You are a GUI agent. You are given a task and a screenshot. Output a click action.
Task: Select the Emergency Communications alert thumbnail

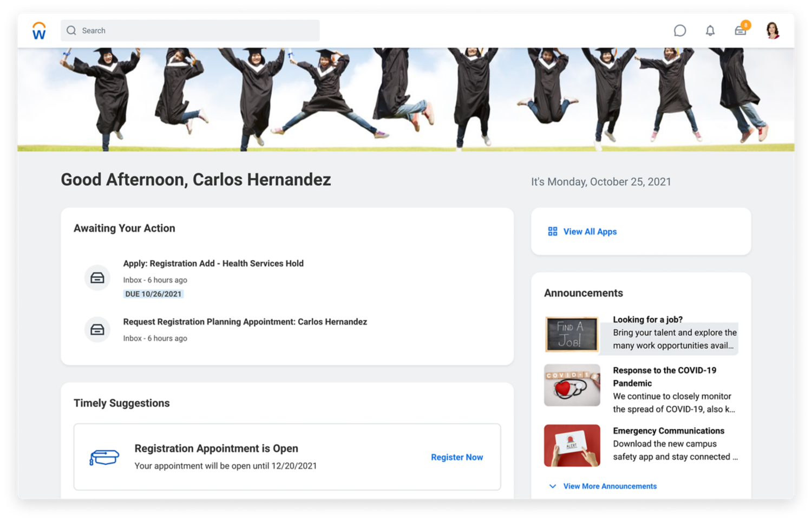[x=572, y=446]
